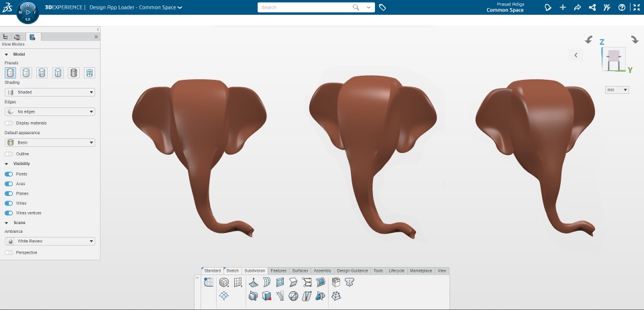The height and width of the screenshot is (310, 644).
Task: Open the Edges dropdown set to No edges
Action: click(x=50, y=111)
